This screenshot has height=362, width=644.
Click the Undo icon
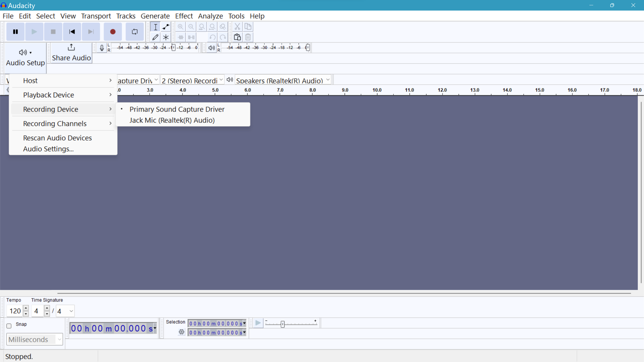[x=212, y=37]
